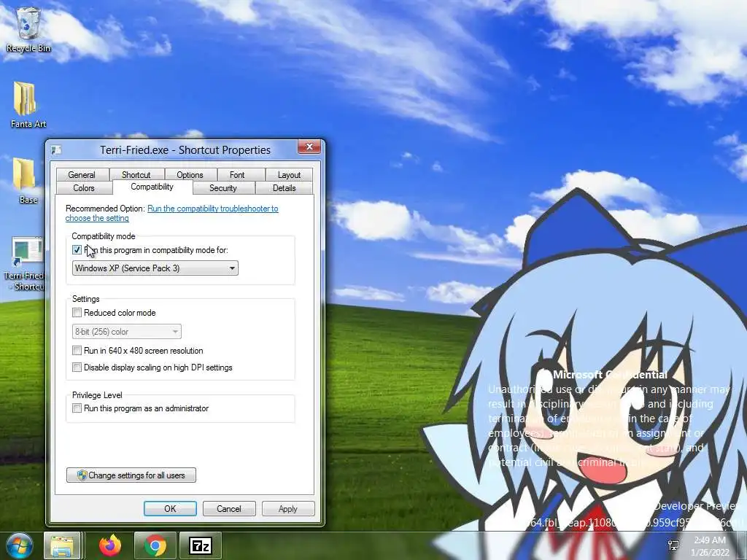This screenshot has width=747, height=560.
Task: Click the Terri-Fried.exe Shortcut Properties title bar
Action: pos(185,150)
